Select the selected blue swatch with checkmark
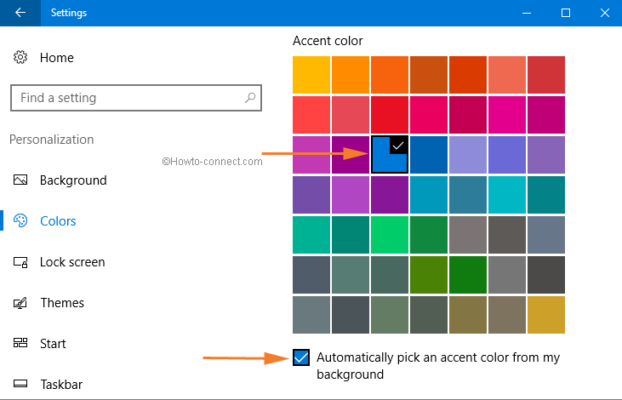Screen dimensions: 622x400 click(390, 155)
